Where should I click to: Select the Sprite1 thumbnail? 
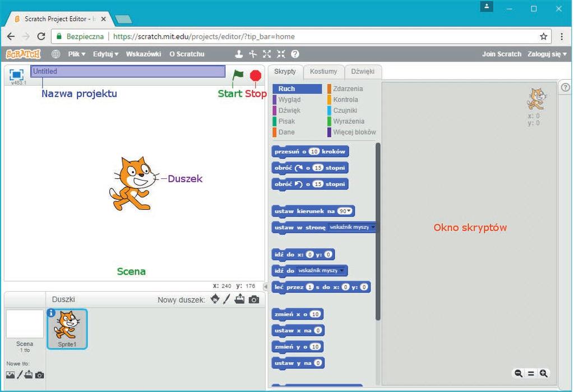pos(67,329)
